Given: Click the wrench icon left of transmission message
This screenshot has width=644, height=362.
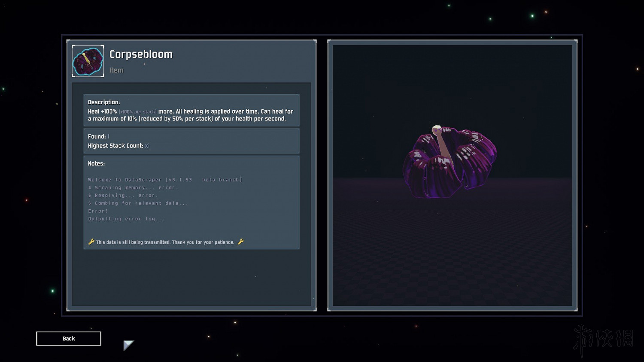Looking at the screenshot, I should point(91,242).
